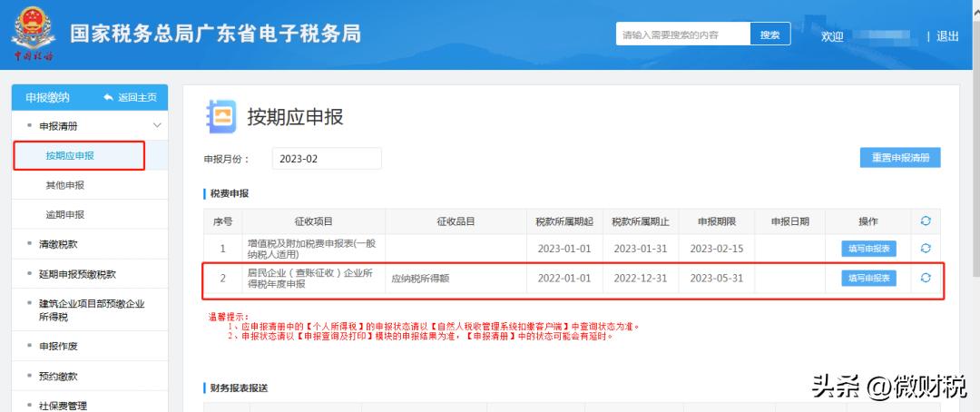Screen dimensions: 980x412
Task: Focus the search content input field
Action: click(683, 34)
